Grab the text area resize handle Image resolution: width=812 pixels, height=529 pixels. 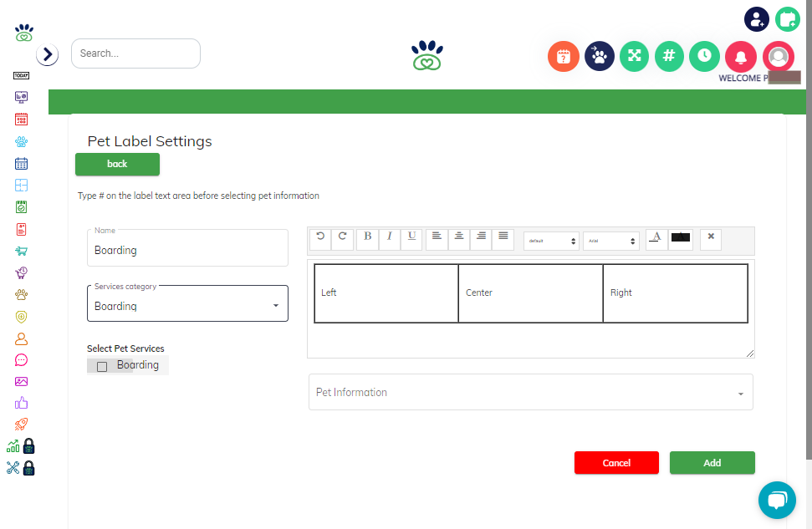pos(750,354)
